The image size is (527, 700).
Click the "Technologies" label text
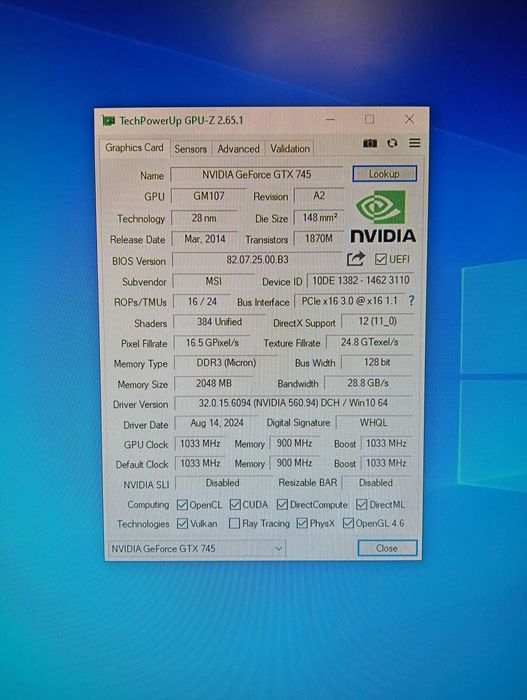[x=143, y=524]
